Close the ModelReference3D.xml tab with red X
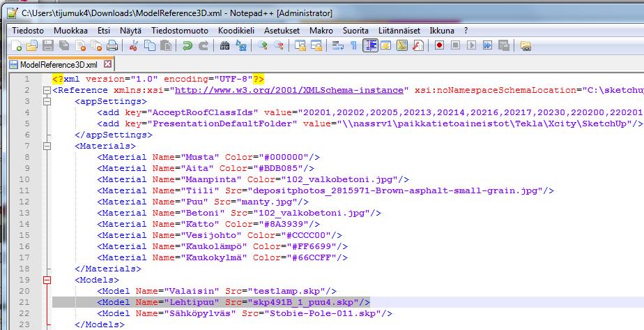 click(107, 64)
